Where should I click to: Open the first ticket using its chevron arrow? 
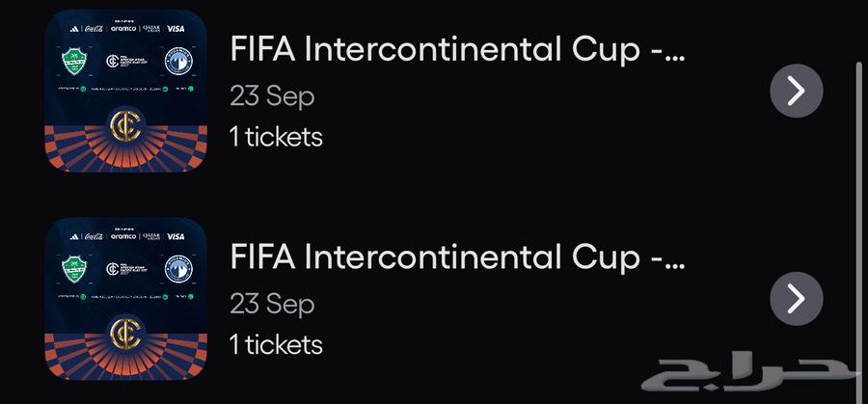pos(796,92)
